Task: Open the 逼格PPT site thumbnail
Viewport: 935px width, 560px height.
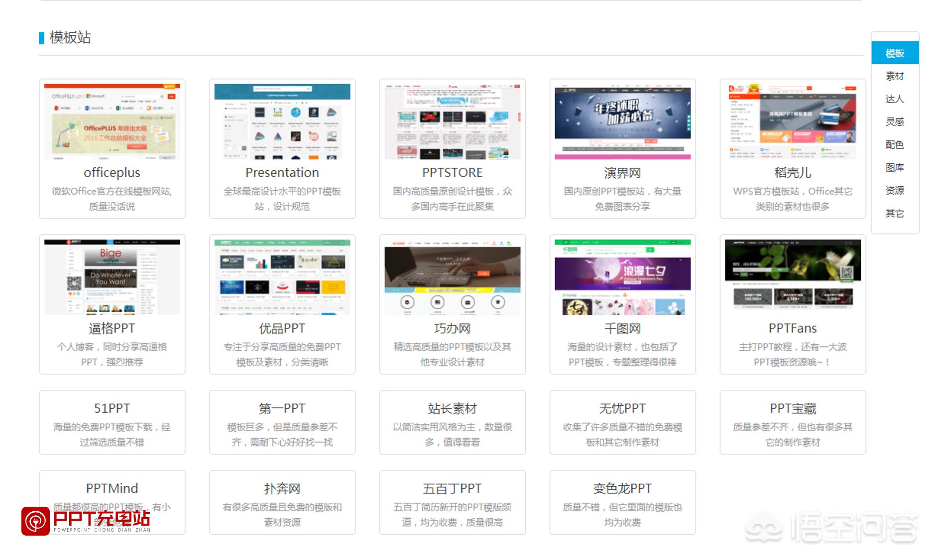Action: click(x=112, y=277)
